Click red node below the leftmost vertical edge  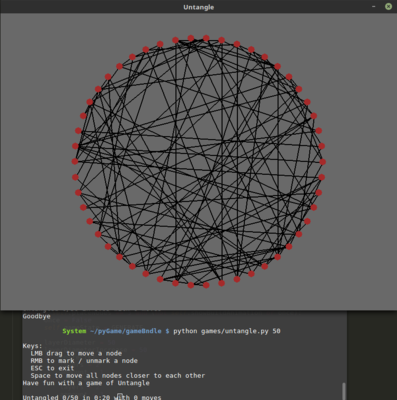(x=176, y=283)
